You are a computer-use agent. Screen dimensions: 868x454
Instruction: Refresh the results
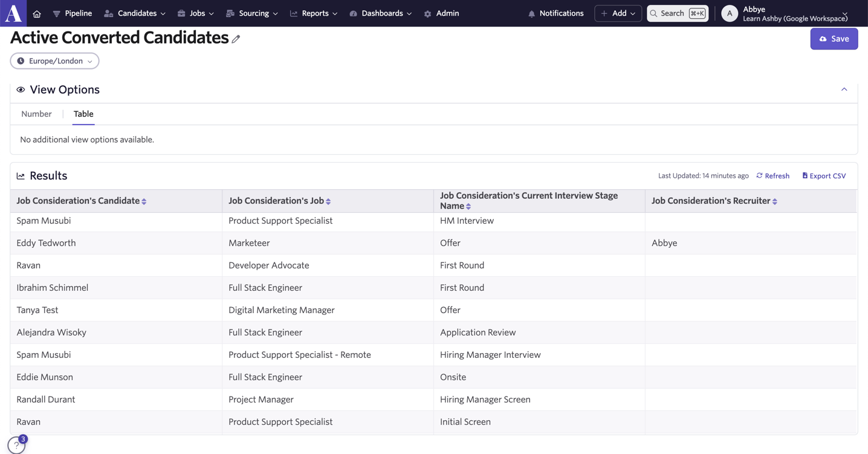773,176
